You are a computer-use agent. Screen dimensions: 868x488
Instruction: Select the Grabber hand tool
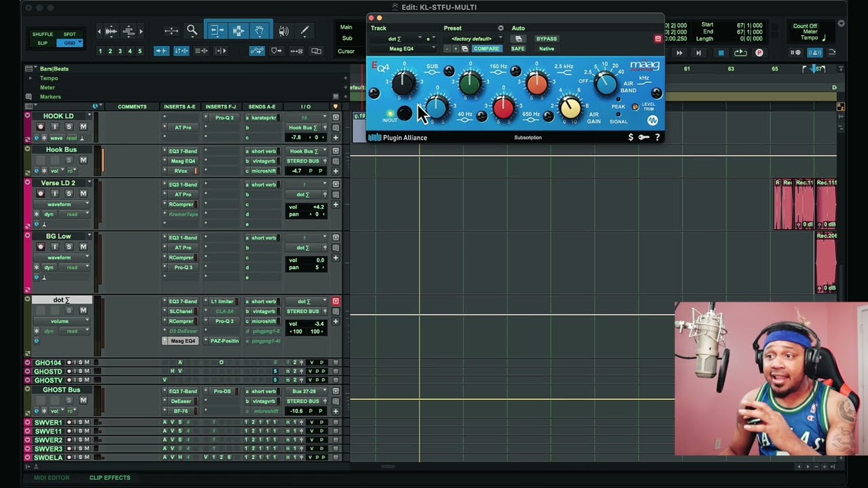tap(260, 30)
